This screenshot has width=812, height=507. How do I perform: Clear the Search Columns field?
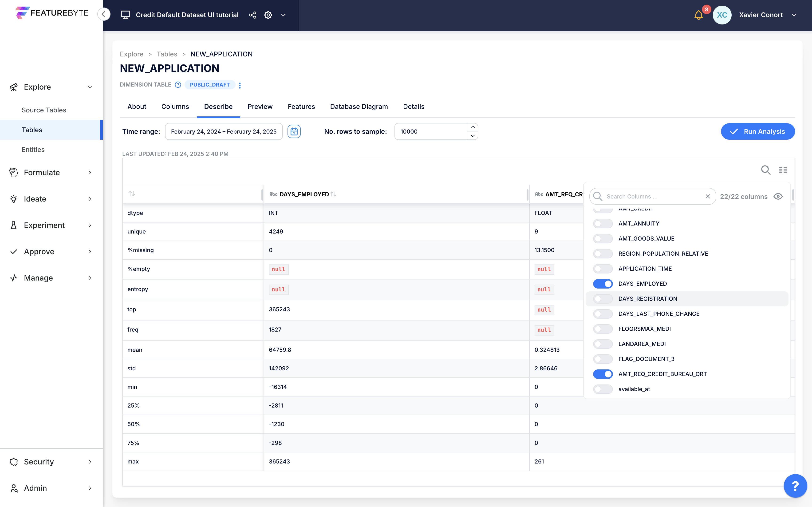click(x=708, y=197)
